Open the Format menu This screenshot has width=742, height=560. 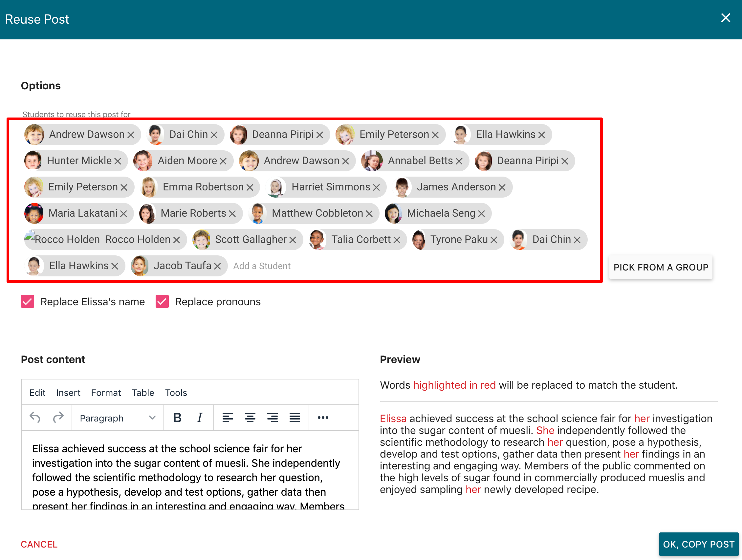[x=106, y=393]
